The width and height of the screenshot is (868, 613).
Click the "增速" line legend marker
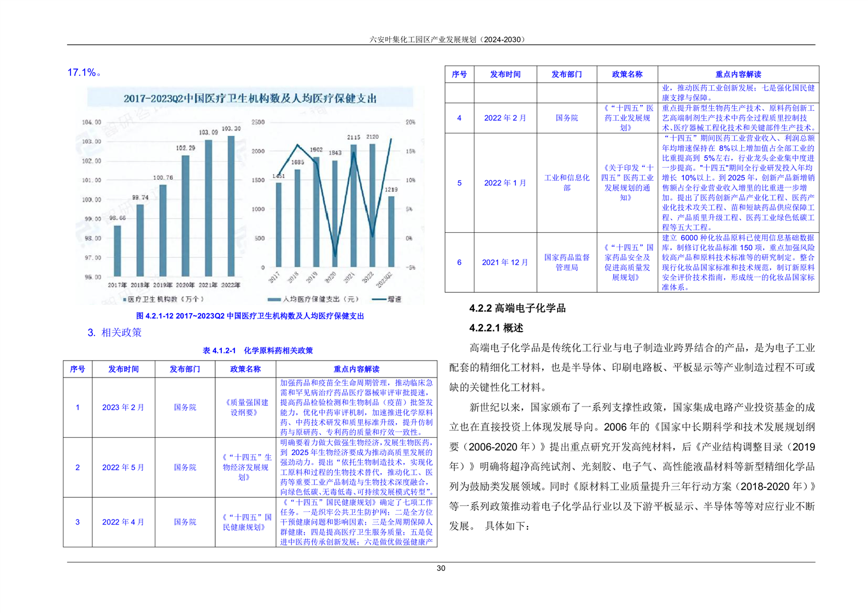(x=379, y=299)
